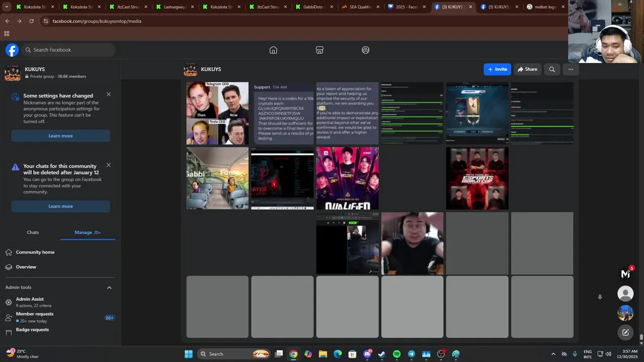
Task: Open Microsoft Store from the taskbar
Action: (352, 354)
